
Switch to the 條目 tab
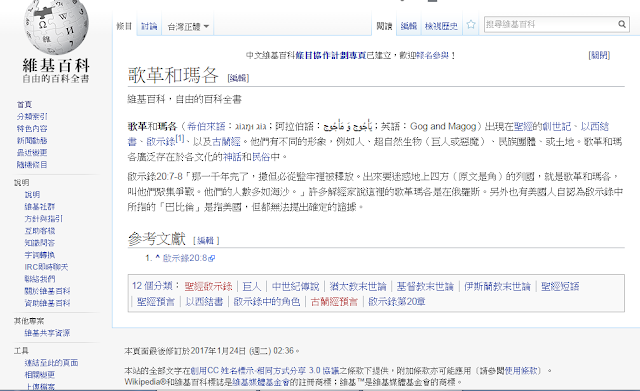[x=124, y=27]
